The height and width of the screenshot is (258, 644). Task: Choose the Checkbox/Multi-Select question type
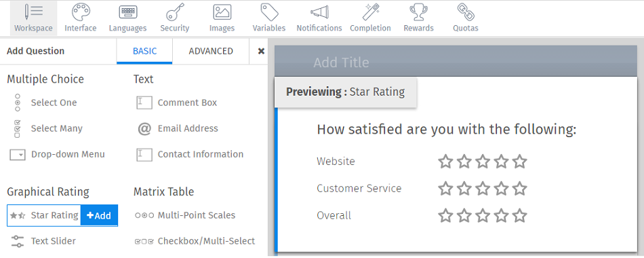click(x=195, y=241)
